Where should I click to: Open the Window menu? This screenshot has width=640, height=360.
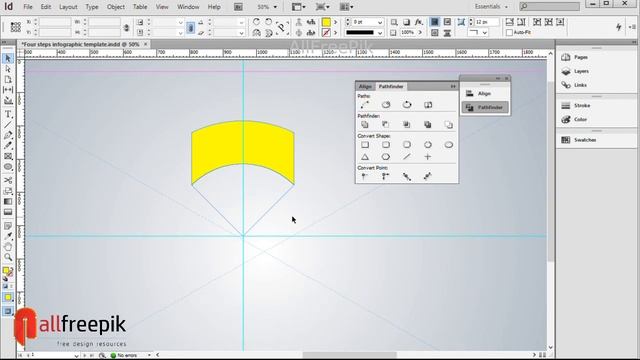pos(188,7)
